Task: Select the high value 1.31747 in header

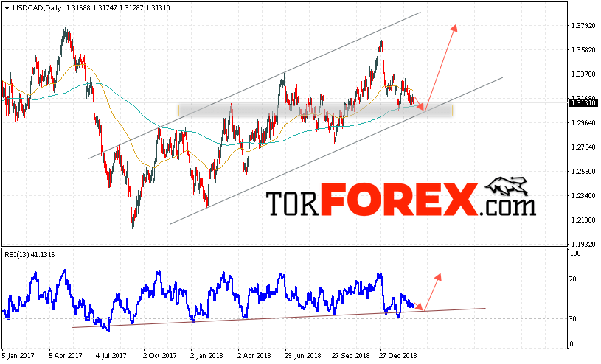Action: click(x=105, y=8)
